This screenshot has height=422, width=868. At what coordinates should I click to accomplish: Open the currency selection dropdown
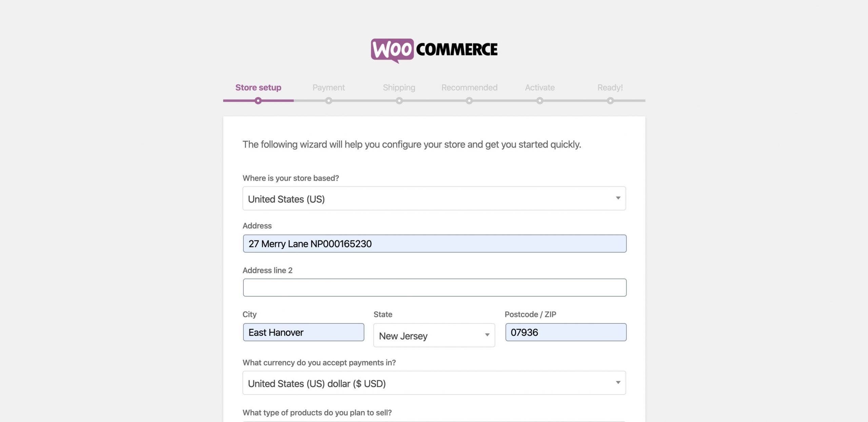tap(434, 383)
